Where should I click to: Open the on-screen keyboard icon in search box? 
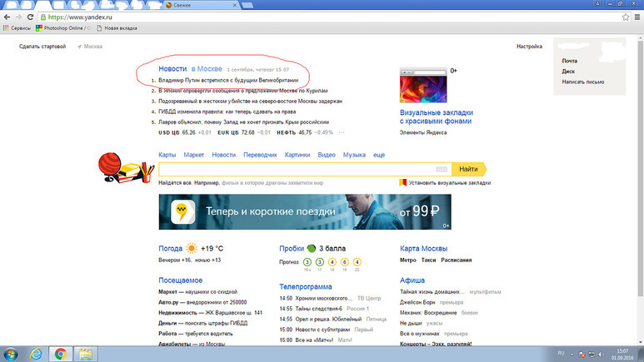click(442, 169)
